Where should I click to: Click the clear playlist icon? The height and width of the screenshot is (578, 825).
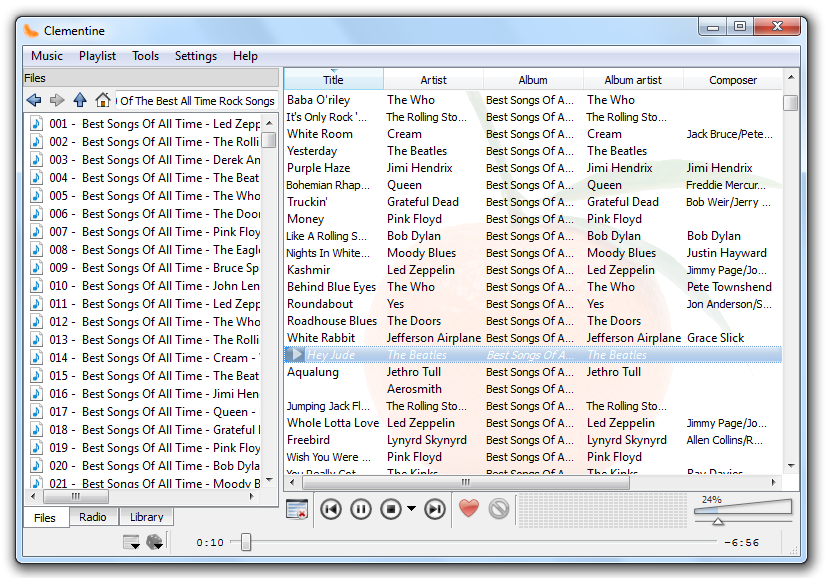(x=297, y=509)
